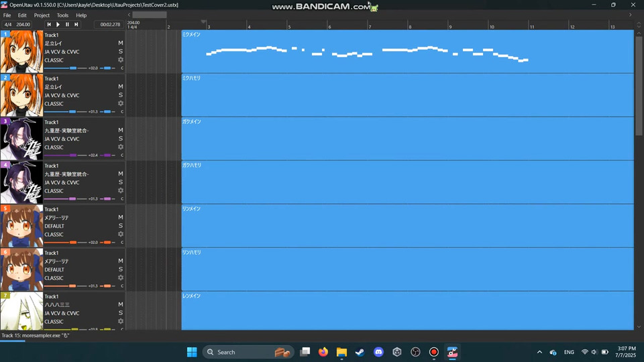Mute track 4

tap(120, 173)
